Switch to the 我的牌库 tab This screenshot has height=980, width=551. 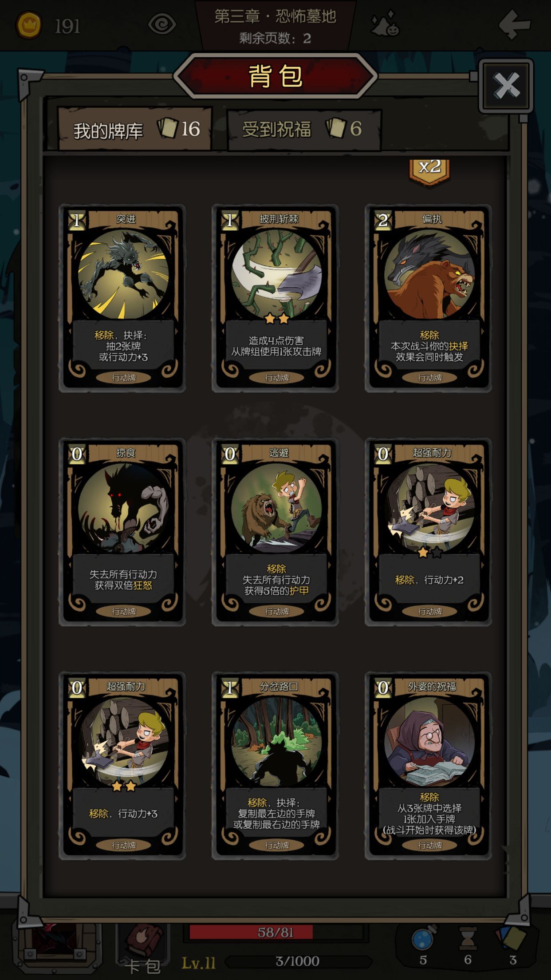[135, 129]
